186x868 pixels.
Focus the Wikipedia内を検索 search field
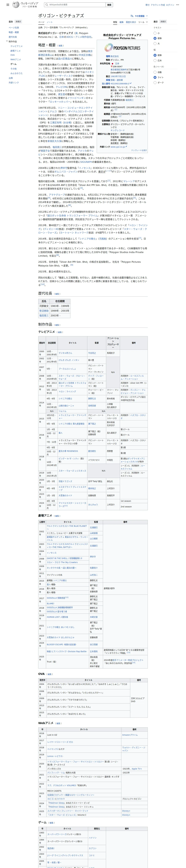click(x=75, y=5)
